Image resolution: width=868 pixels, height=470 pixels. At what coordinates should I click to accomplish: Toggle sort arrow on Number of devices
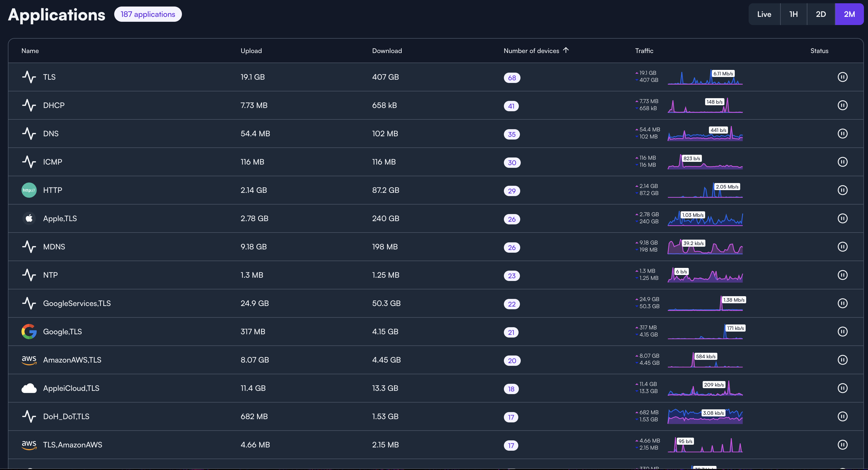566,50
